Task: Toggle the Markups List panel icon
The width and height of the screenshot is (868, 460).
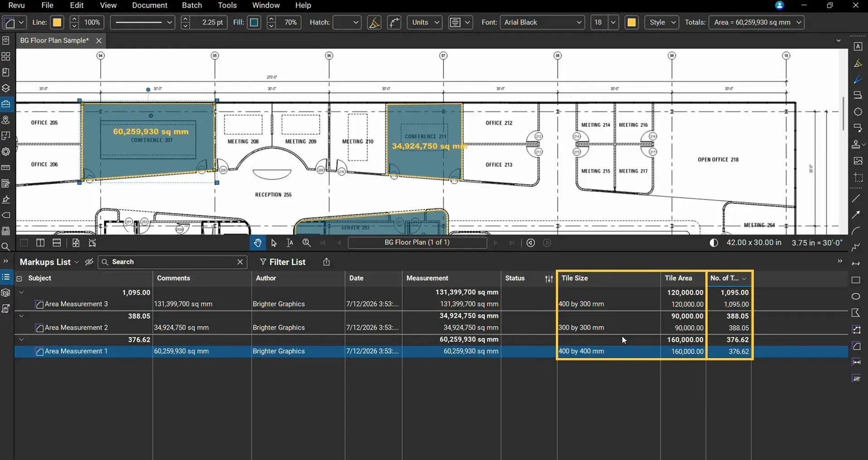Action: 6,277
